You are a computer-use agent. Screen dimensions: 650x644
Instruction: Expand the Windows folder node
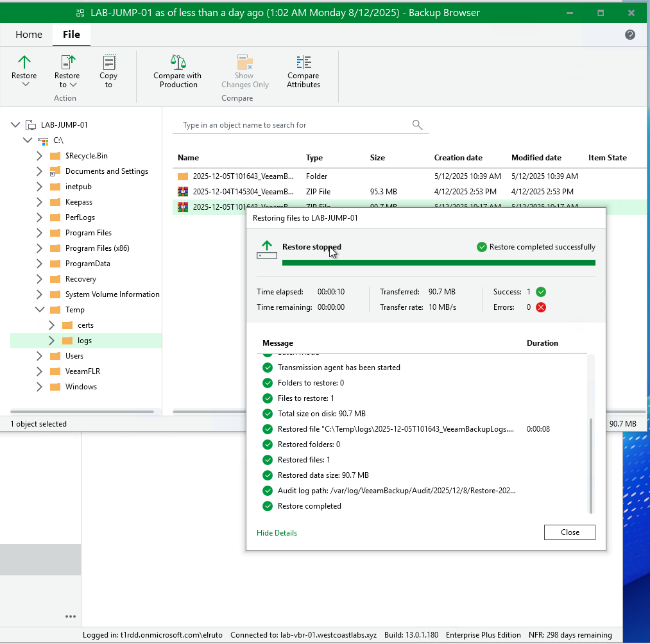pos(40,387)
